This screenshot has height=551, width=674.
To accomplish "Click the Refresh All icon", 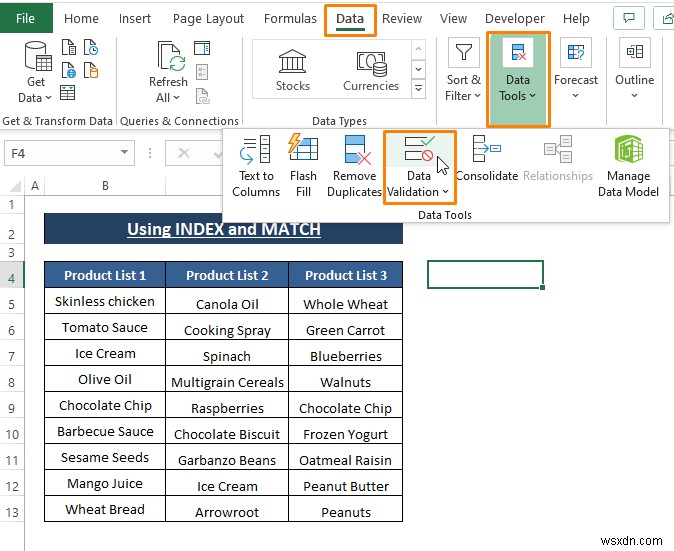I will click(x=171, y=55).
